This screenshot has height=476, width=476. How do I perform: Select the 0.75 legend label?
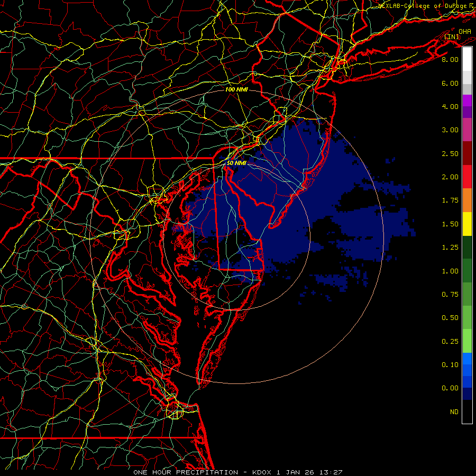point(450,295)
